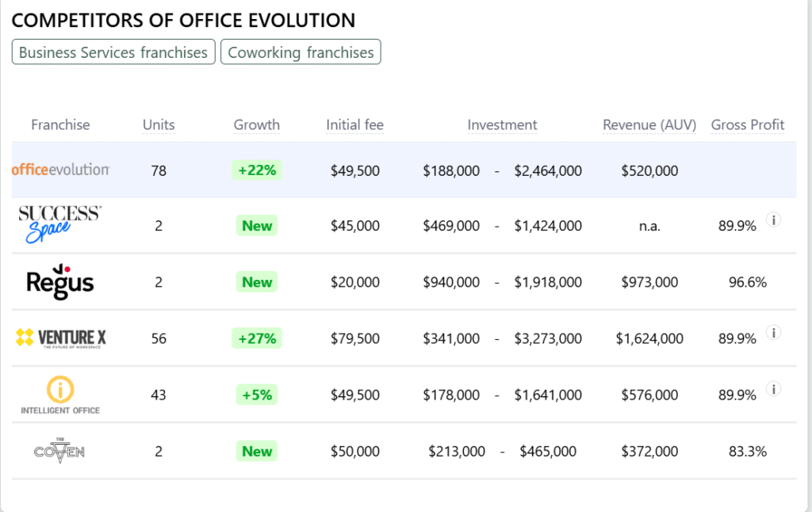
Task: Click the $576,000 revenue value
Action: [x=649, y=395]
